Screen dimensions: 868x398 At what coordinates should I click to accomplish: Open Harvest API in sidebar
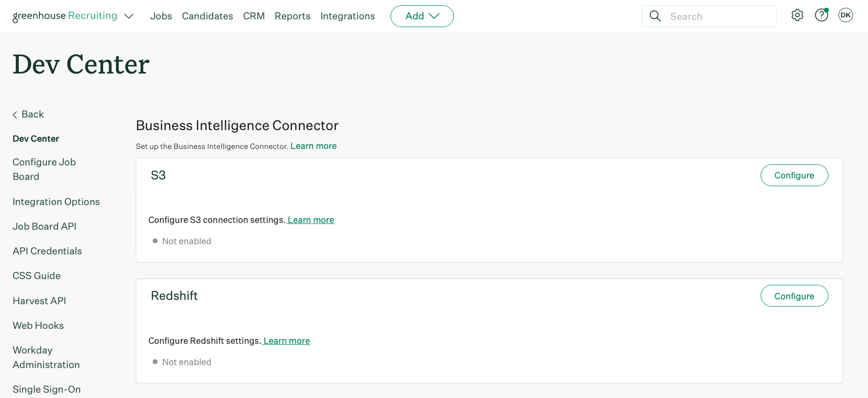pyautogui.click(x=39, y=301)
